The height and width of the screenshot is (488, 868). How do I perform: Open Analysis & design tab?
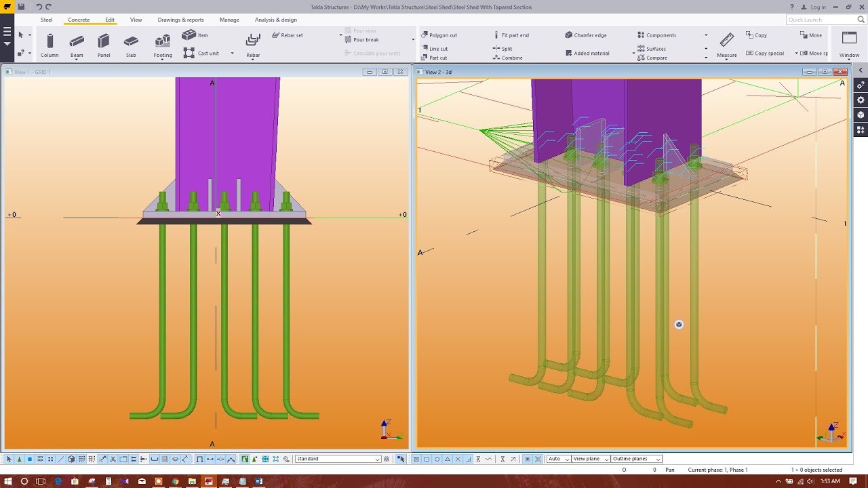point(276,20)
